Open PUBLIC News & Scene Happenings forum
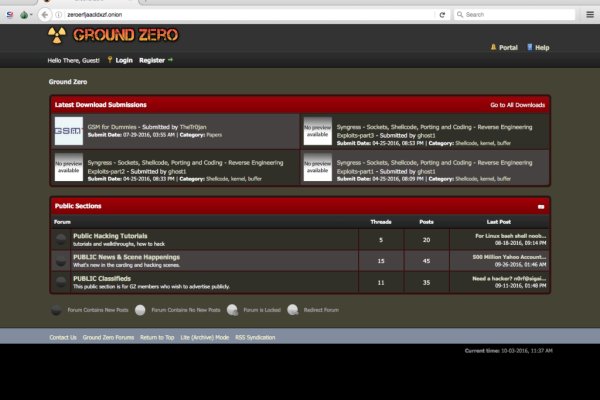The image size is (600, 400). [x=126, y=256]
